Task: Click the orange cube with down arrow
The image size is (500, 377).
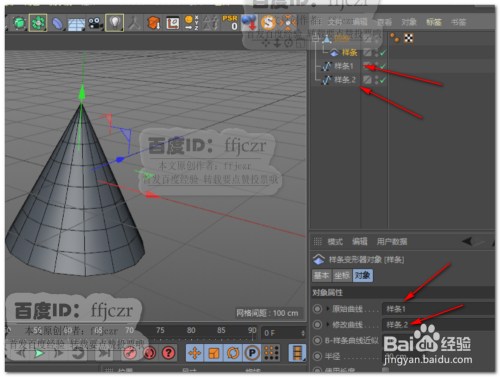Action: tap(154, 23)
